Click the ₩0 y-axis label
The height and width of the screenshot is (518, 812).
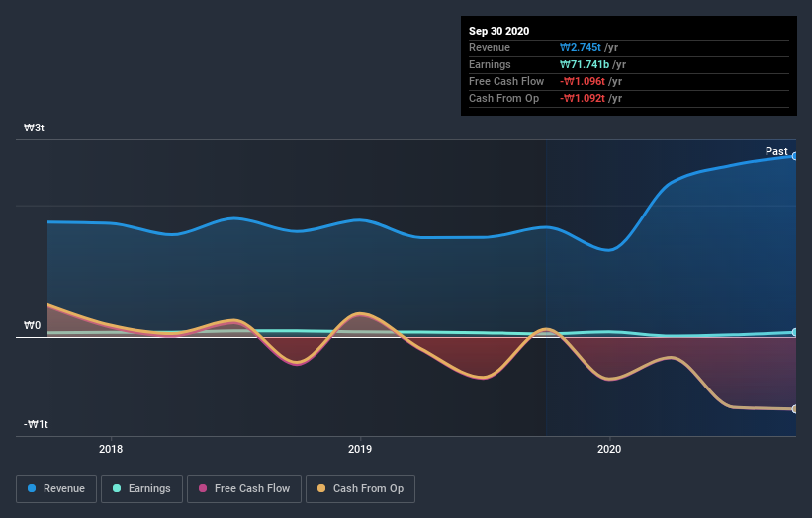pyautogui.click(x=32, y=325)
